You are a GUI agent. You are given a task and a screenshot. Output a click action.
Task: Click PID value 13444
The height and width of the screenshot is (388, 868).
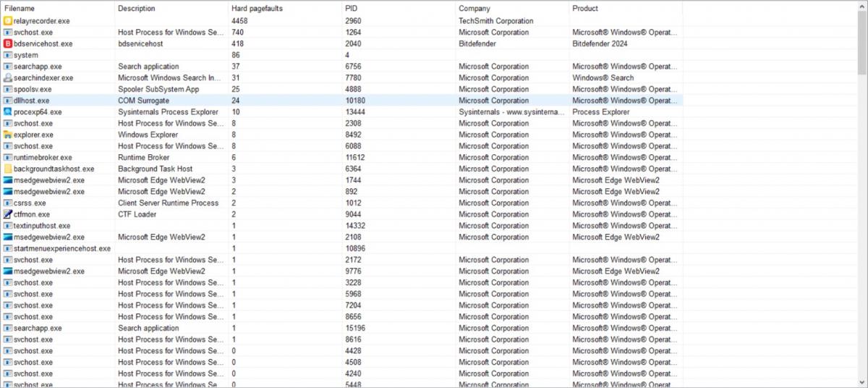[355, 112]
